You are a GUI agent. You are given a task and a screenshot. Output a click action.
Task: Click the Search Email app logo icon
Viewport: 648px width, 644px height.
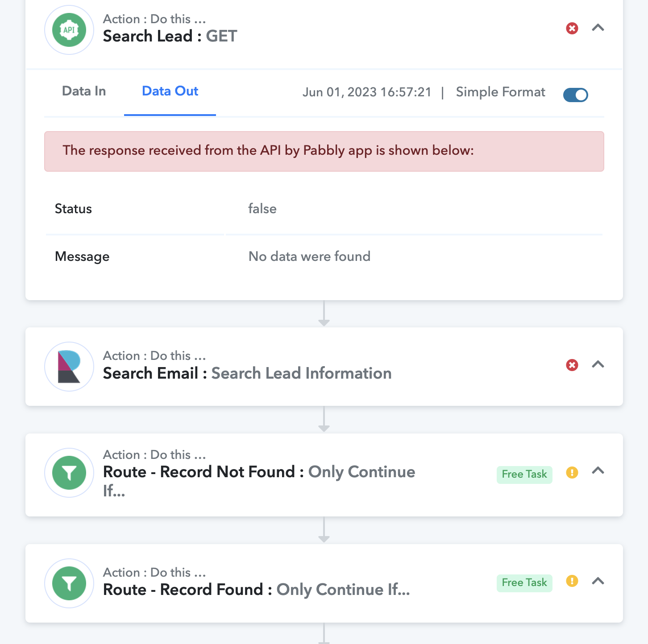(x=69, y=367)
